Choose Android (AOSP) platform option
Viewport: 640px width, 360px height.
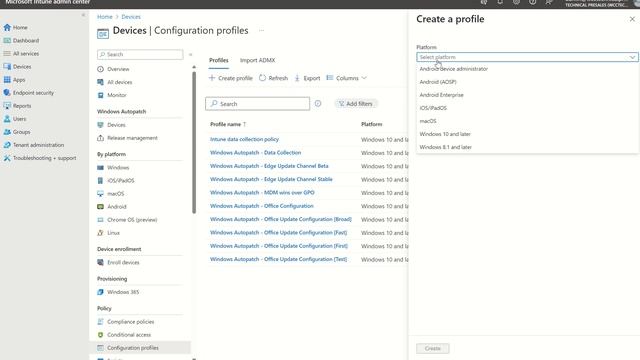pos(438,82)
